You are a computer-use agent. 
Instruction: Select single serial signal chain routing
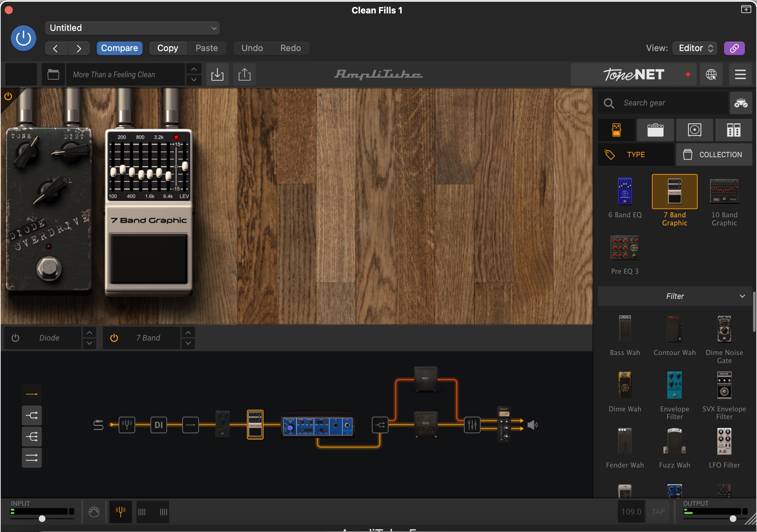pyautogui.click(x=32, y=394)
